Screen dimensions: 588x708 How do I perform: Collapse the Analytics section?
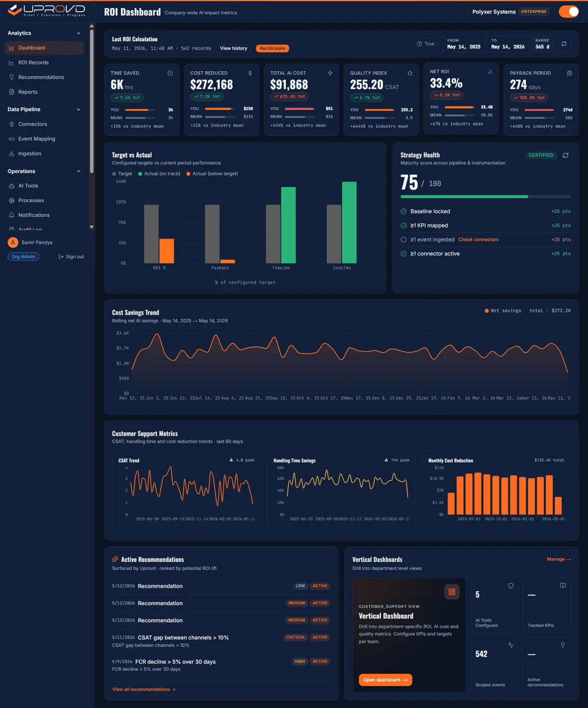tap(78, 33)
